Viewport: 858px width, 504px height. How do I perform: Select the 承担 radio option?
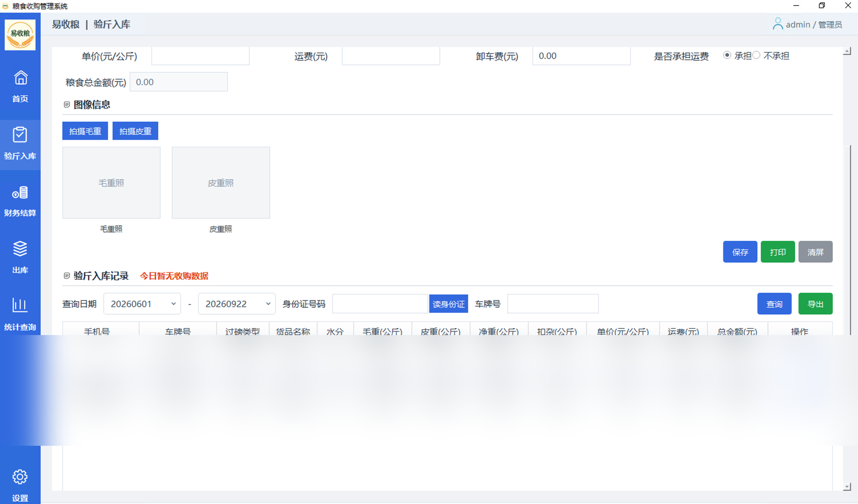point(727,55)
